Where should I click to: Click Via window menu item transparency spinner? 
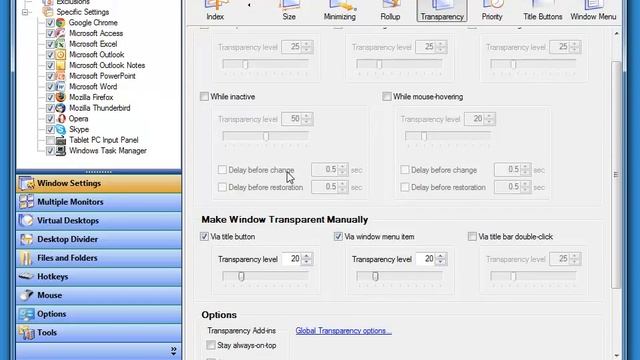pos(441,259)
